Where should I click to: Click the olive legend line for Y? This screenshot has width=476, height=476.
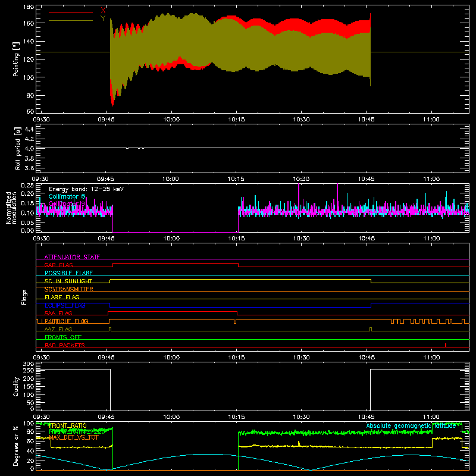71,21
